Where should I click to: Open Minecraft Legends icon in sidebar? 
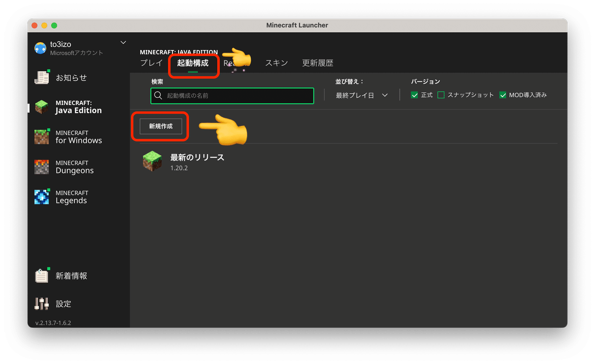pyautogui.click(x=42, y=197)
